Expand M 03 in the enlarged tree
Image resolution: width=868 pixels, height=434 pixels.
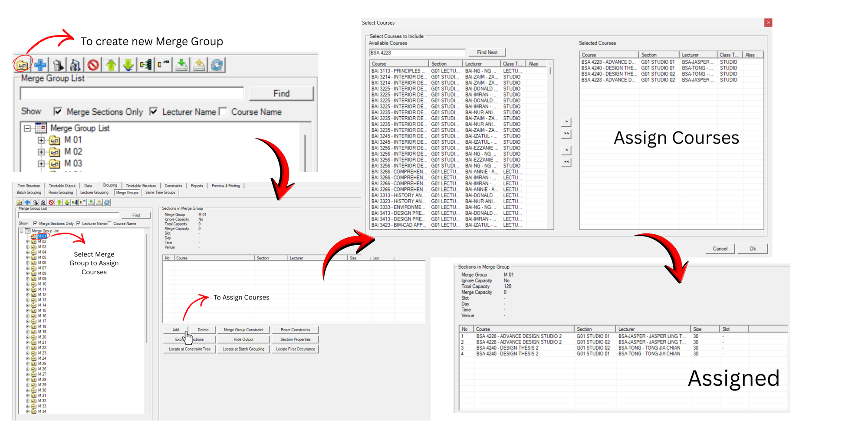tap(41, 164)
